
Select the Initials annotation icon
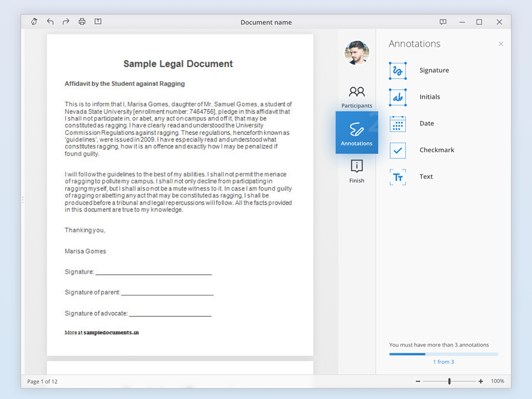tap(398, 97)
